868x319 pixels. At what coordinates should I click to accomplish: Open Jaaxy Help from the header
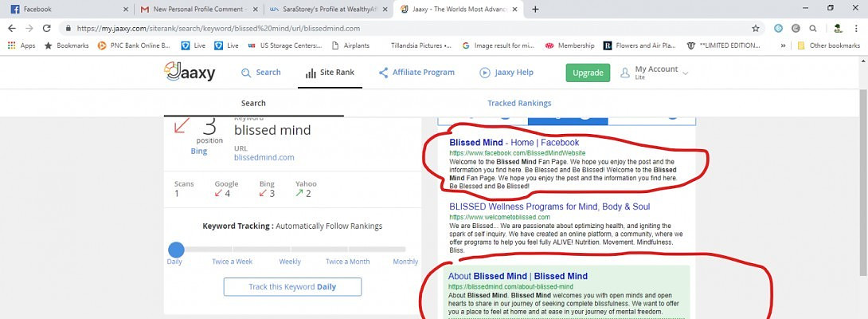(506, 73)
